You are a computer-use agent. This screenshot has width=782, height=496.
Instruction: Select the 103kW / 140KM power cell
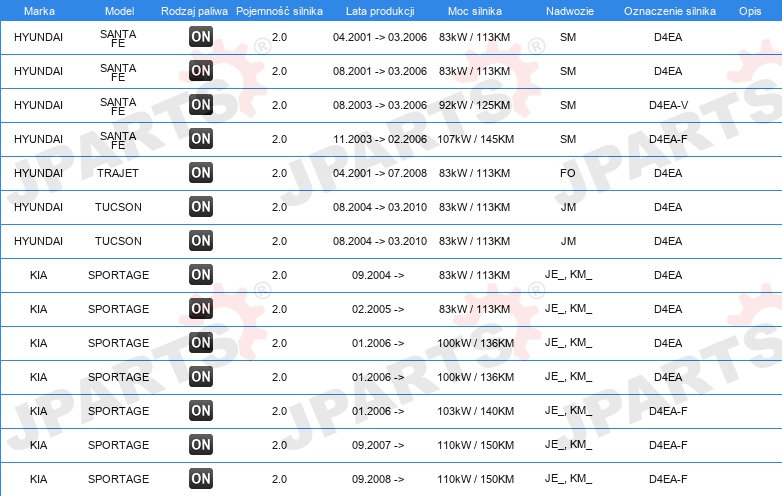pos(475,411)
